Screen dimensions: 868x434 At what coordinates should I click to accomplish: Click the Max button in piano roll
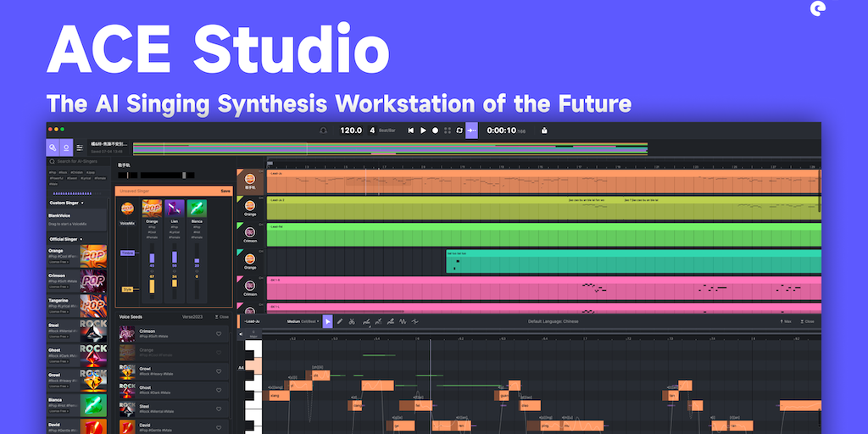point(786,321)
